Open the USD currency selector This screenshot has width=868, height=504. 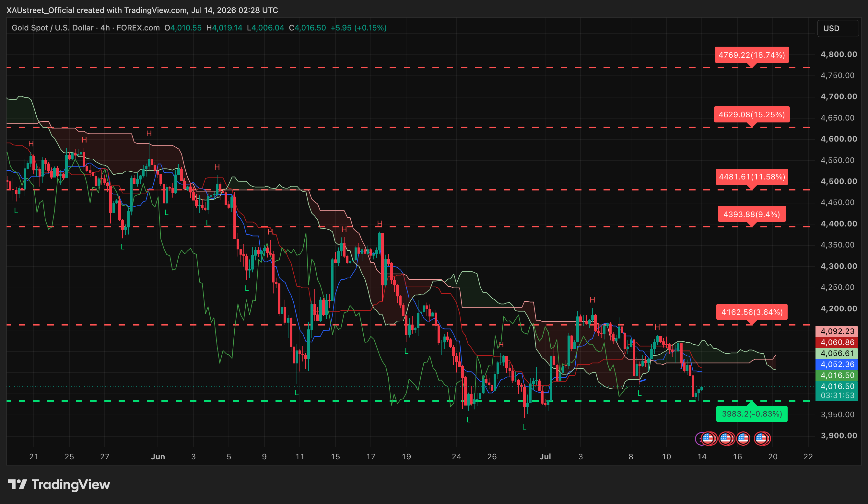click(x=838, y=28)
